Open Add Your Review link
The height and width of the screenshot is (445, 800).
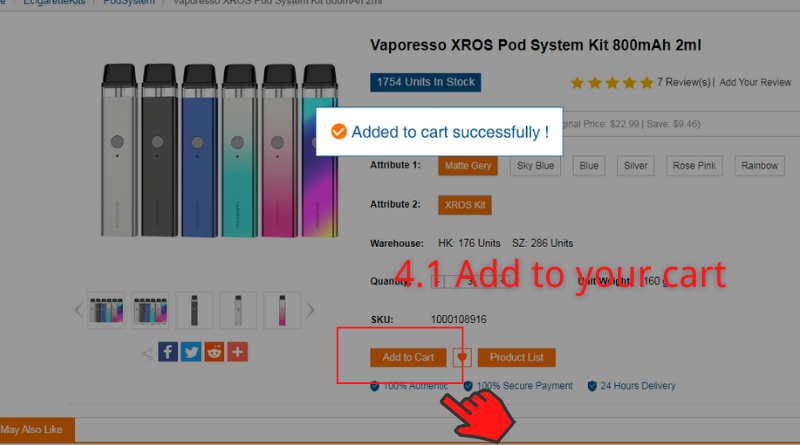755,82
